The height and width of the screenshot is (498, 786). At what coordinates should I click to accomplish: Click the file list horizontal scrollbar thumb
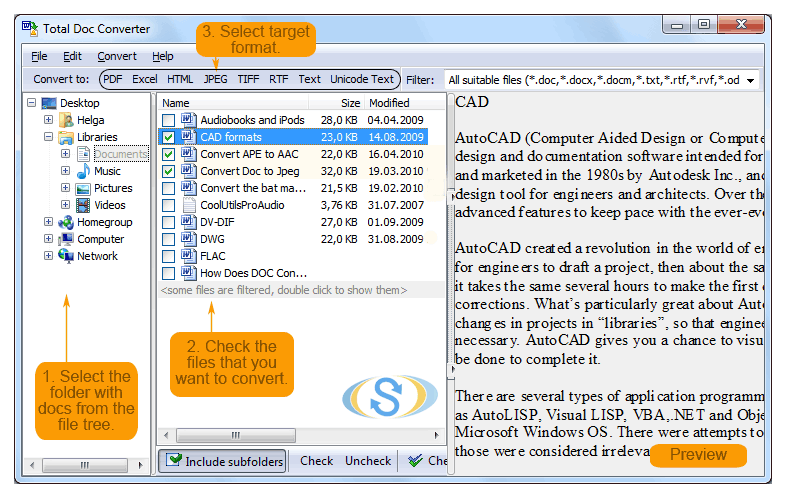236,435
